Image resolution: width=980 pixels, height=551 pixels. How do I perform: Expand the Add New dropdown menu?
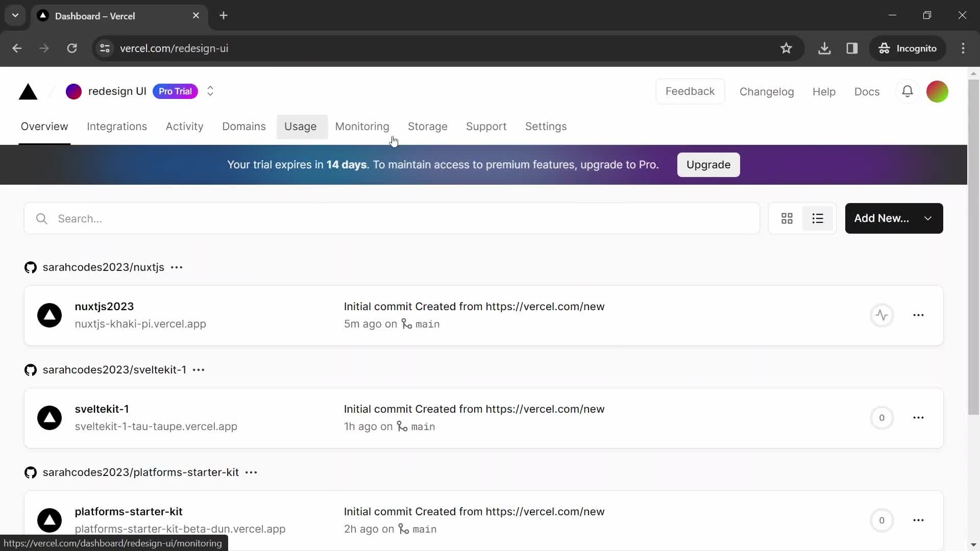pyautogui.click(x=927, y=218)
